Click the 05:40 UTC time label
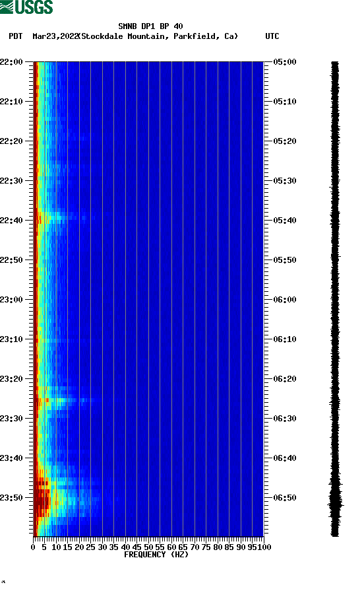This screenshot has height=589, width=364. pyautogui.click(x=284, y=221)
